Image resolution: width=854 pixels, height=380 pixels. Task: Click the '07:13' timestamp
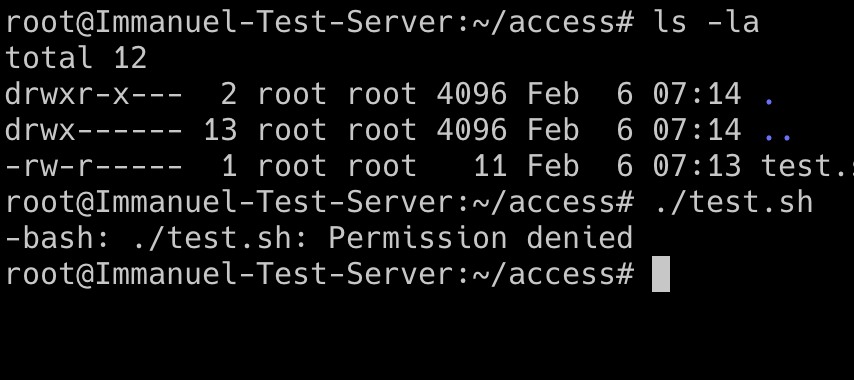(697, 166)
